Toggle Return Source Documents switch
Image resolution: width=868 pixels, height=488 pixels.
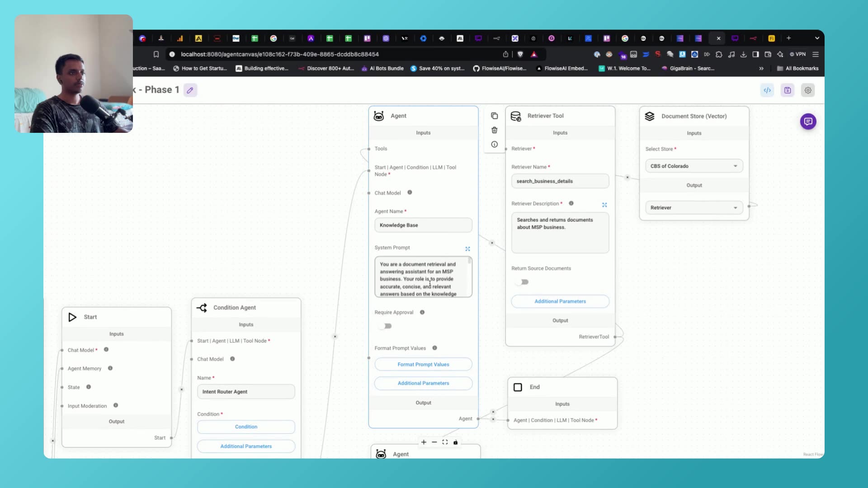pyautogui.click(x=523, y=282)
